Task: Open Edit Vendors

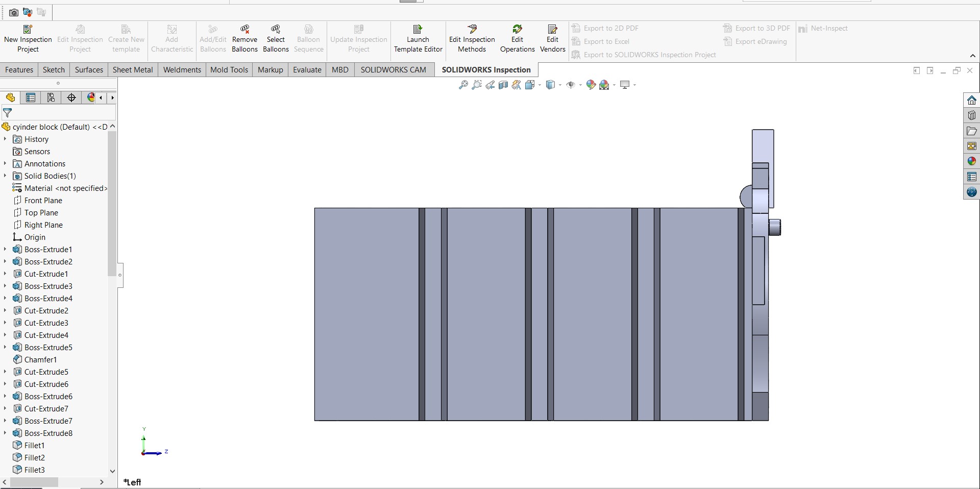Action: point(552,39)
